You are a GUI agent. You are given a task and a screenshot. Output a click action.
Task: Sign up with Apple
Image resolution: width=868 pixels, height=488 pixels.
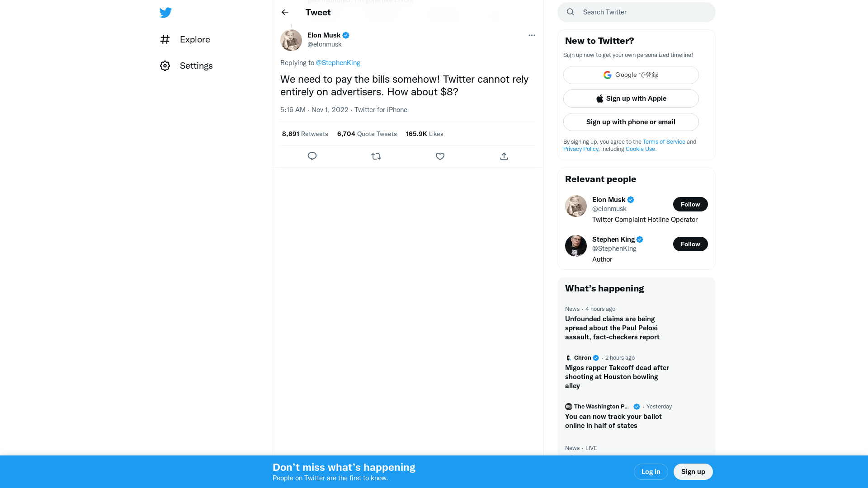631,99
